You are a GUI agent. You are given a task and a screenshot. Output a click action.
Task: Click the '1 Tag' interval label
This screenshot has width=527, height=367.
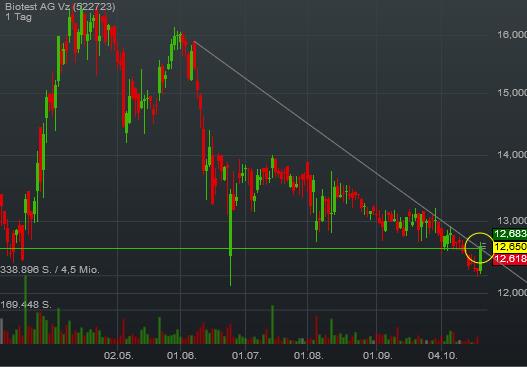18,17
